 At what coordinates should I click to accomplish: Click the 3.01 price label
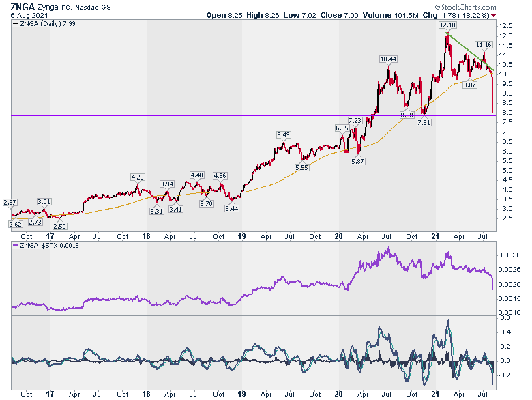click(x=44, y=201)
